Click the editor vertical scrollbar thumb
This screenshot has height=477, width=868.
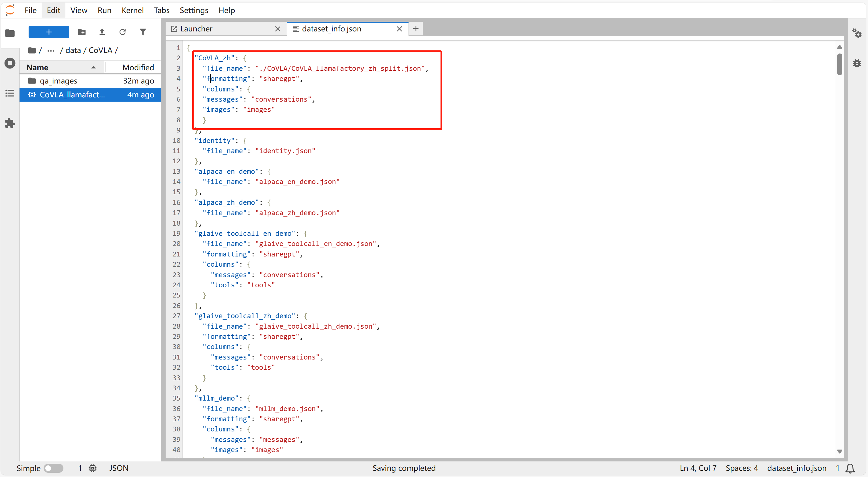tap(839, 65)
